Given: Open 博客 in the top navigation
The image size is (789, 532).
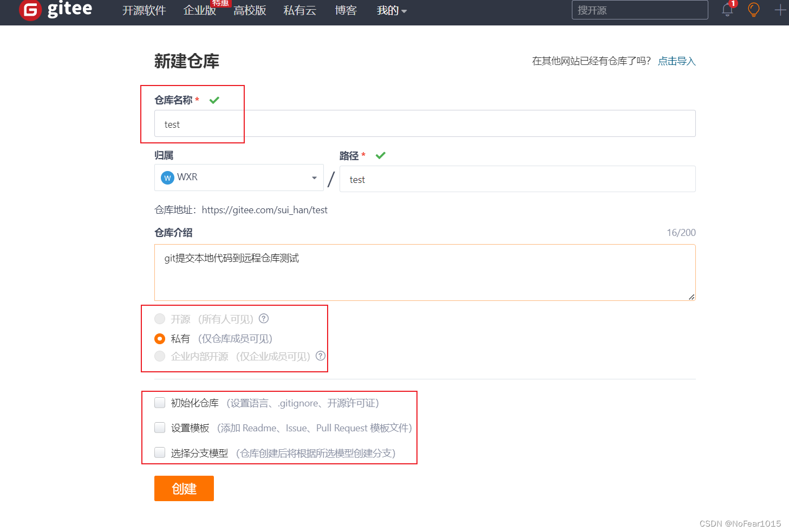Looking at the screenshot, I should click(345, 10).
